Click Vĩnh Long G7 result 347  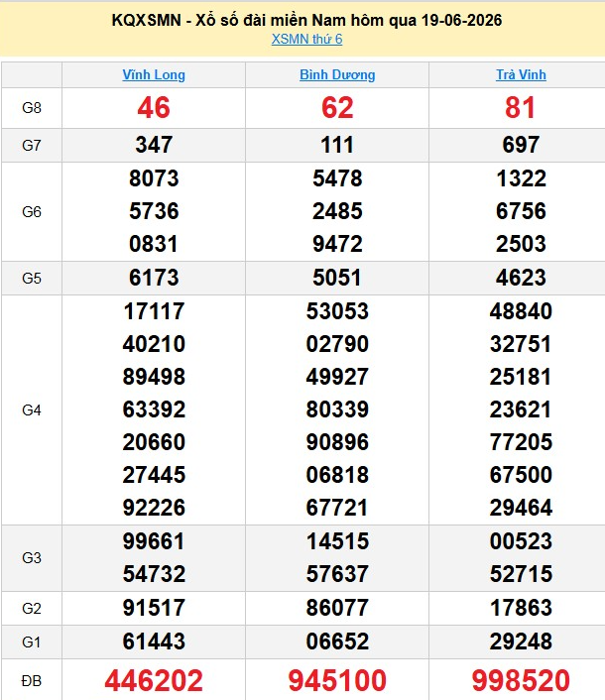click(x=154, y=145)
